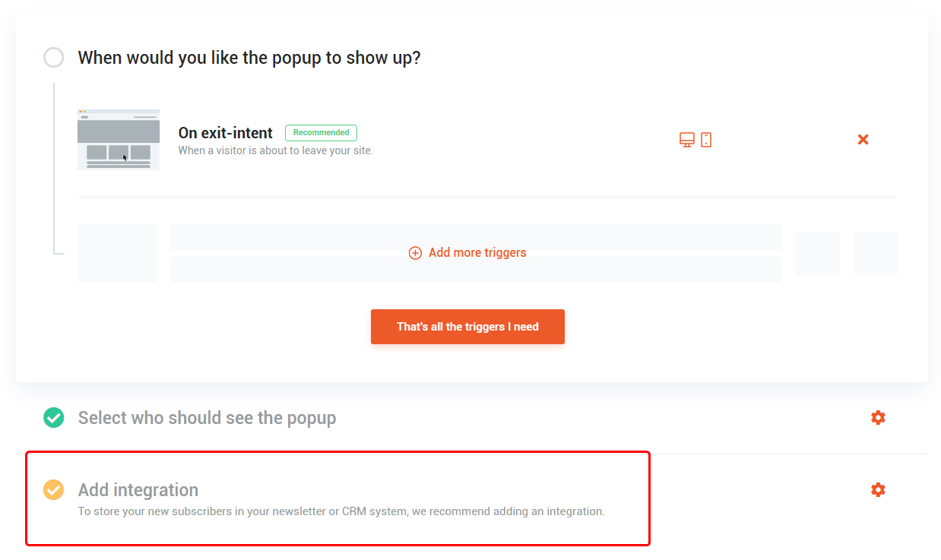Open settings gear for Add integration

coord(878,489)
